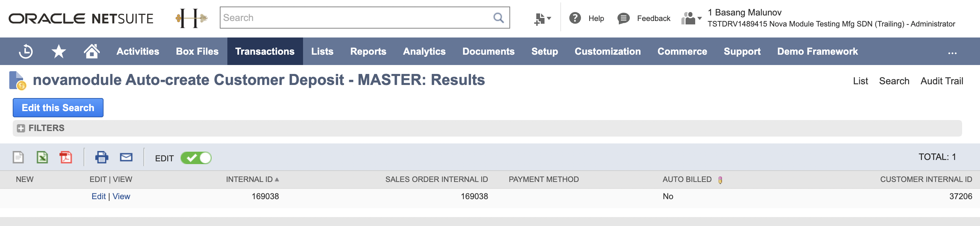Viewport: 980px width, 226px height.
Task: Open the overflow ellipsis menu
Action: (x=952, y=53)
